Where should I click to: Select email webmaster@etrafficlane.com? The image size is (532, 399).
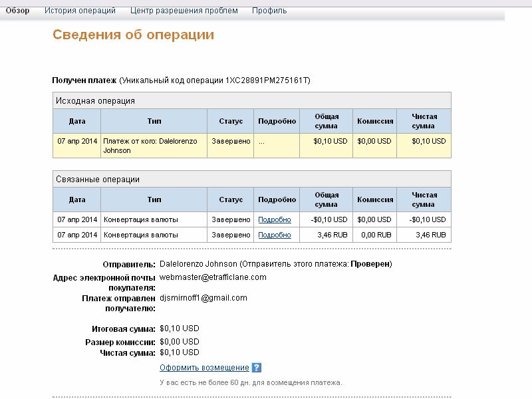pyautogui.click(x=213, y=277)
